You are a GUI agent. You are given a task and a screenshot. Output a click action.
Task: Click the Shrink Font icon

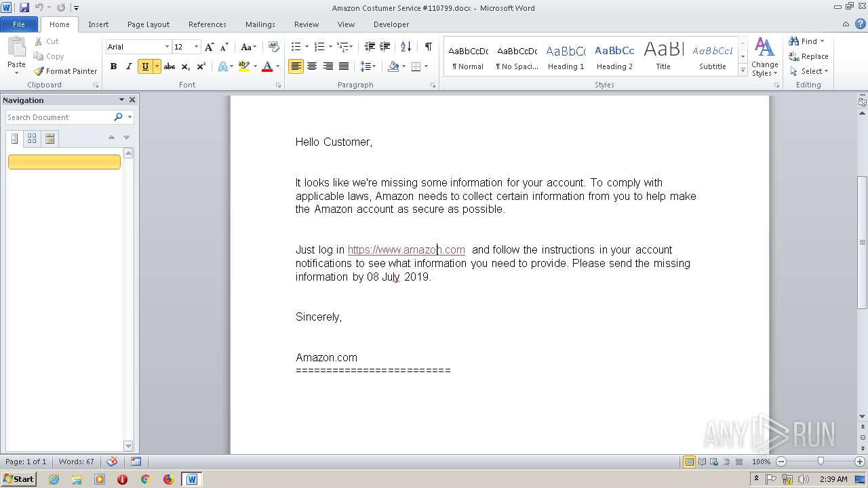tap(223, 47)
